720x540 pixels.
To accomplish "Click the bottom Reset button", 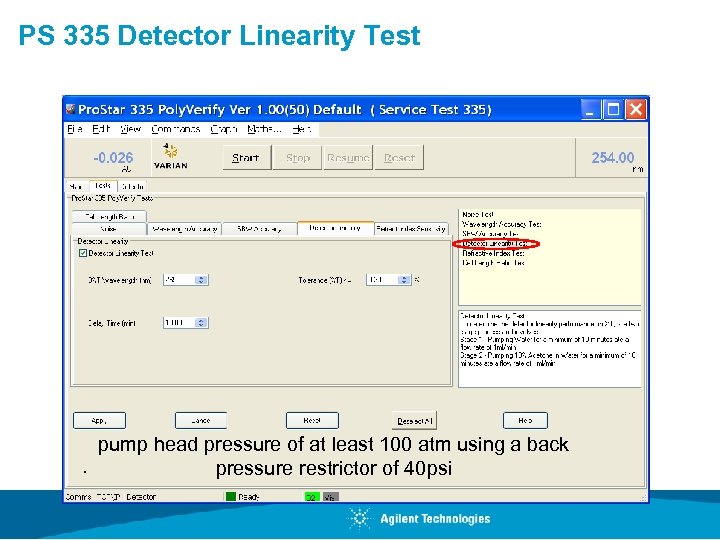I will click(x=312, y=421).
